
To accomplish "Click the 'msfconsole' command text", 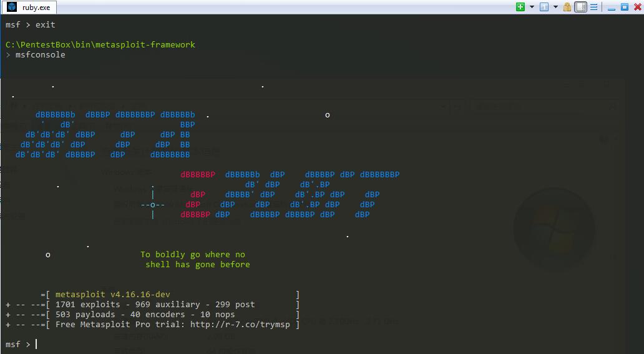I will coord(40,55).
